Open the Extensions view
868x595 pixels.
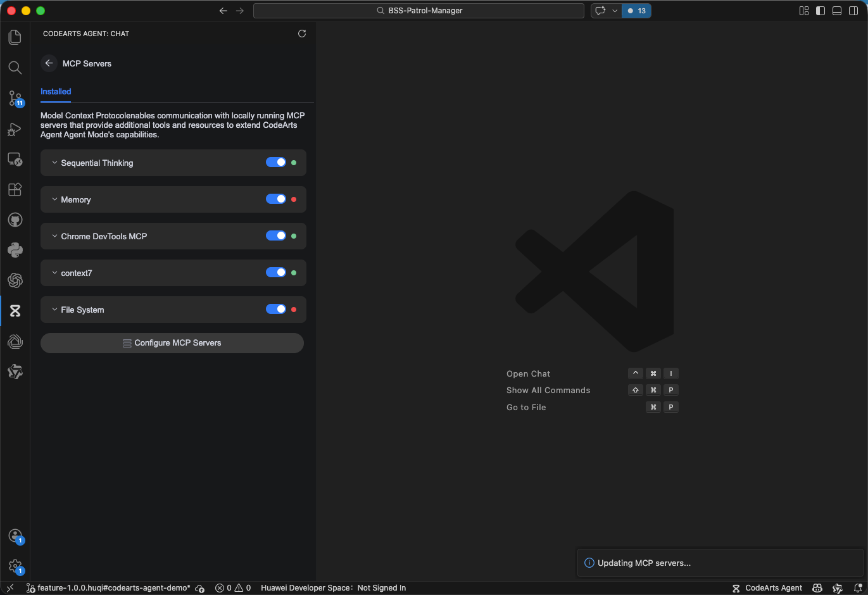tap(15, 189)
